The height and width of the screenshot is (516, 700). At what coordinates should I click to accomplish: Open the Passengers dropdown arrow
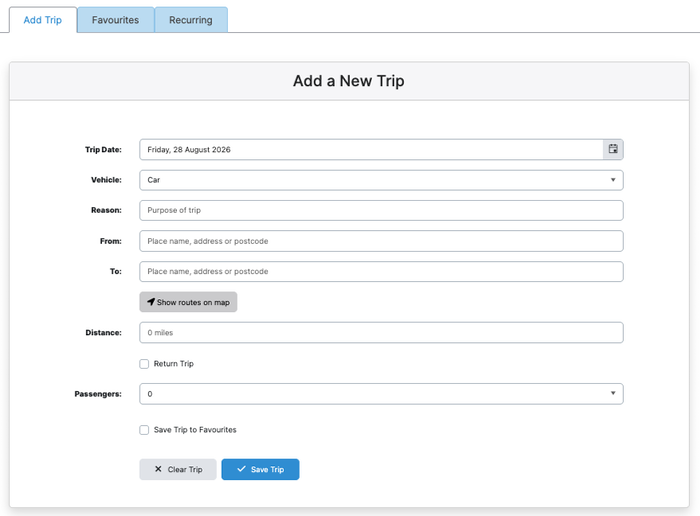pyautogui.click(x=613, y=393)
